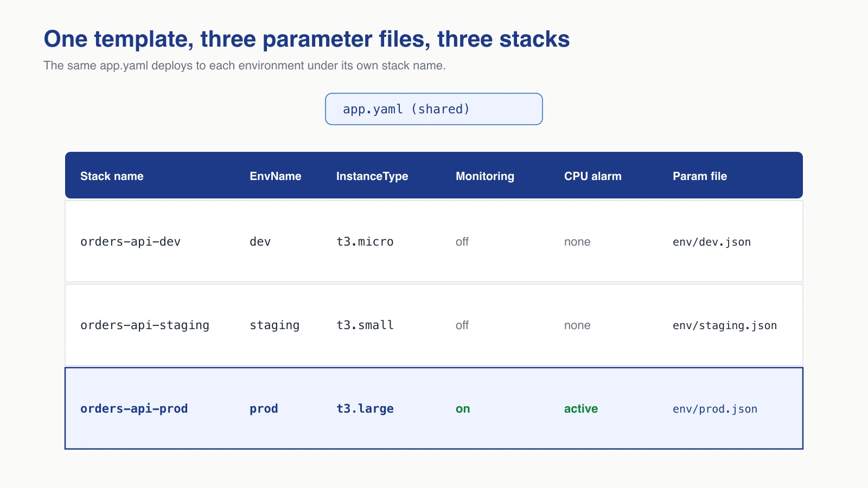Click the active CPU alarm value
Viewport: 868px width, 488px height.
[x=581, y=409]
